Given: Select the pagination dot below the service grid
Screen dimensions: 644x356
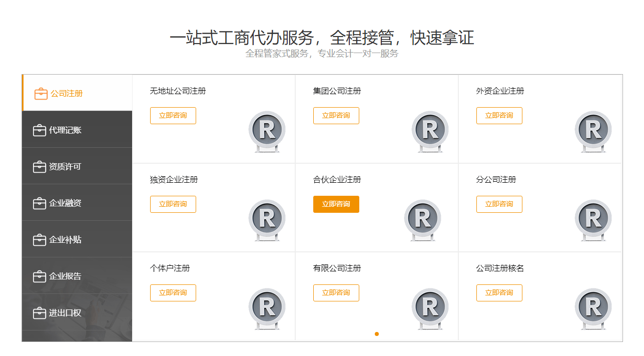Looking at the screenshot, I should click(x=377, y=333).
